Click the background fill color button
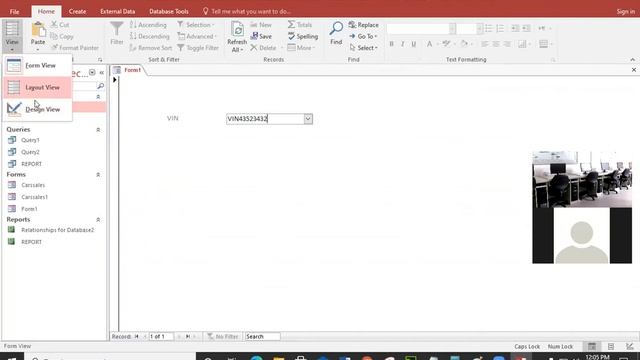 [x=464, y=44]
